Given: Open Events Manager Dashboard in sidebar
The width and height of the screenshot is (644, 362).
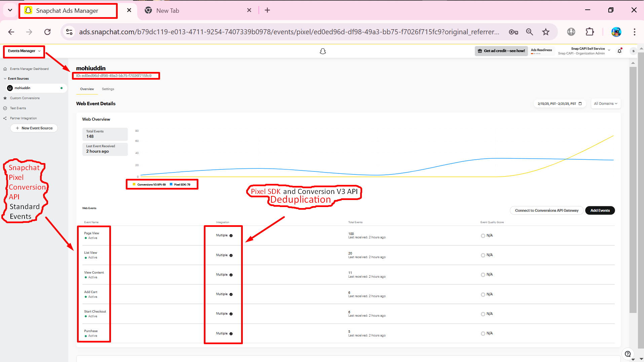Looking at the screenshot, I should [x=29, y=69].
